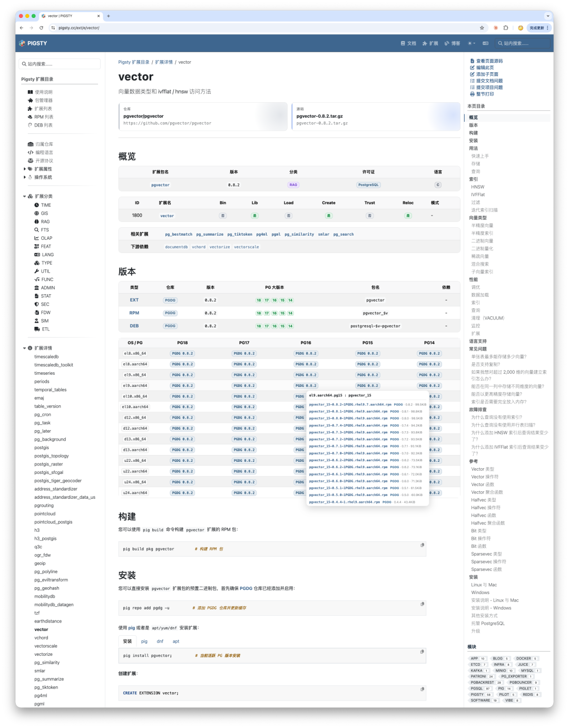This screenshot has width=569, height=728.
Task: Open the 博客 blog link in navbar
Action: click(453, 43)
